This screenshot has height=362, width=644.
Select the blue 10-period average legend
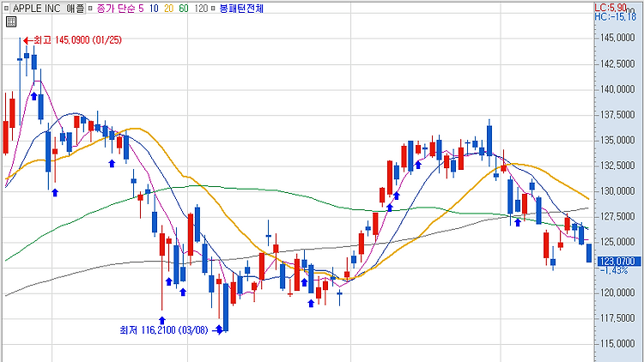pos(154,9)
